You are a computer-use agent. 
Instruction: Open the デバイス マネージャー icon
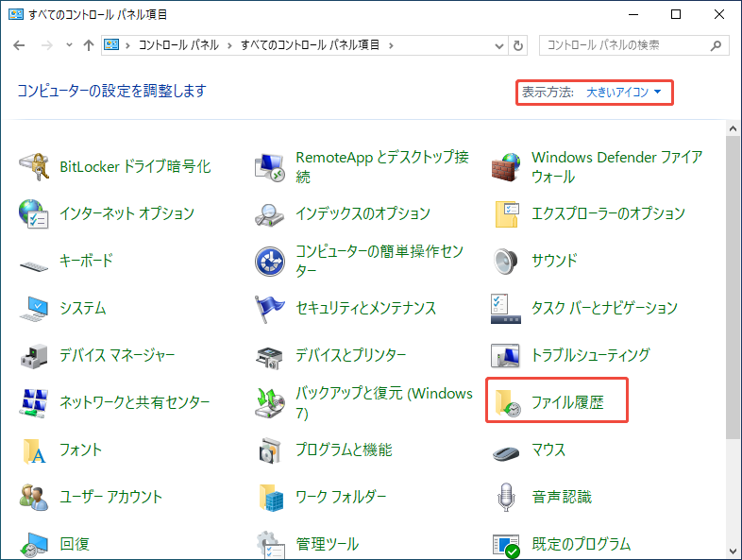coord(34,356)
